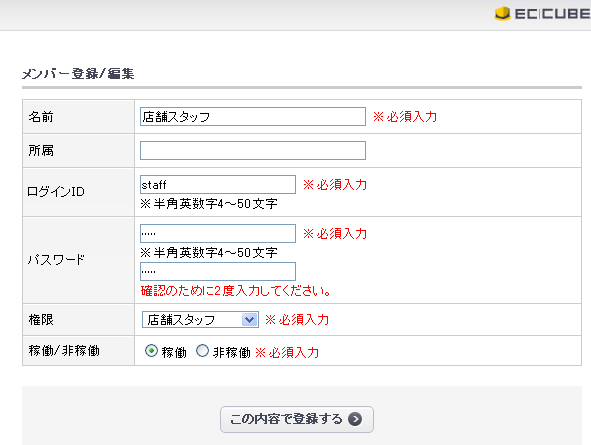Image resolution: width=591 pixels, height=445 pixels.
Task: Click the EC-CUBE logo
Action: [x=543, y=14]
